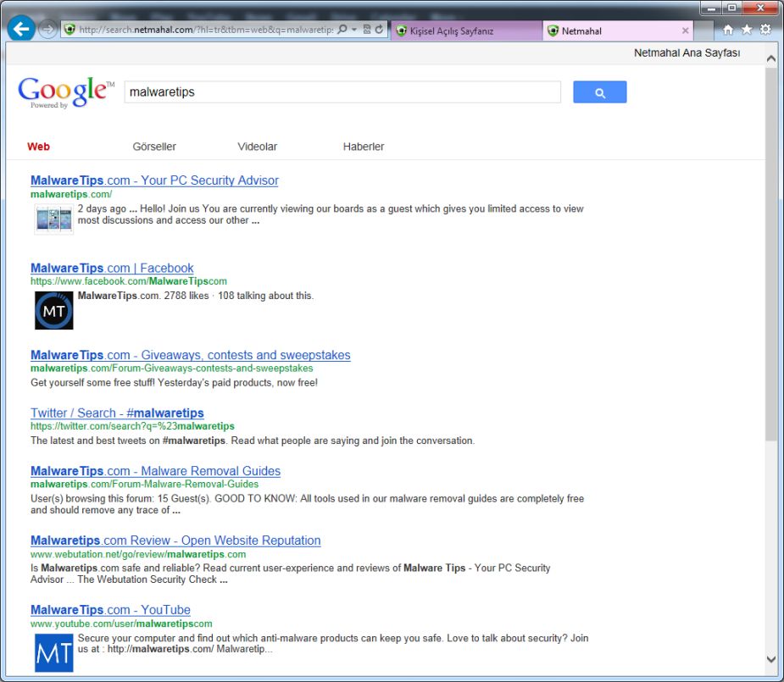Click the Google logo

click(x=66, y=92)
